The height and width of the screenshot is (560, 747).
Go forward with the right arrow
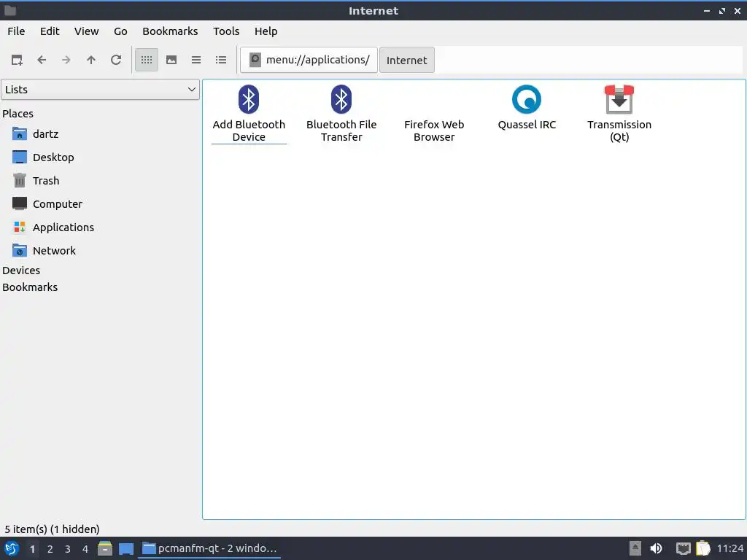(x=66, y=60)
